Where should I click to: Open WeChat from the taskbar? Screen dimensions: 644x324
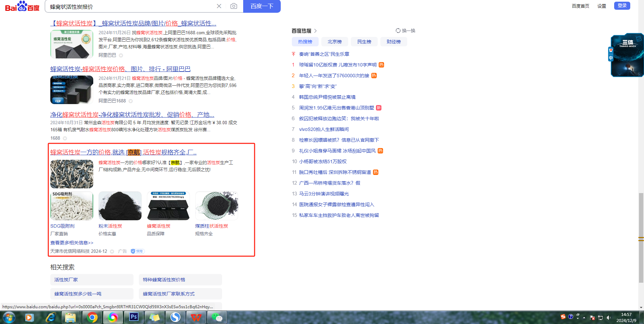217,317
